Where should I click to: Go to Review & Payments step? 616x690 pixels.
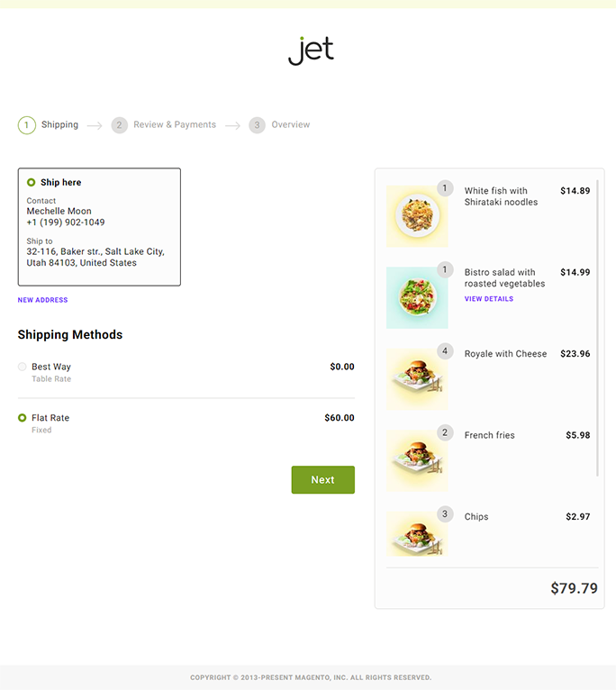point(175,125)
